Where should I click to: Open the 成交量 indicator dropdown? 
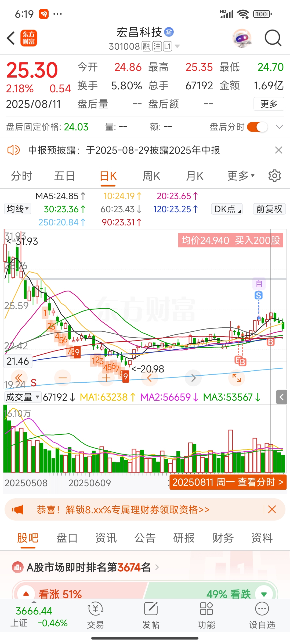[23, 397]
